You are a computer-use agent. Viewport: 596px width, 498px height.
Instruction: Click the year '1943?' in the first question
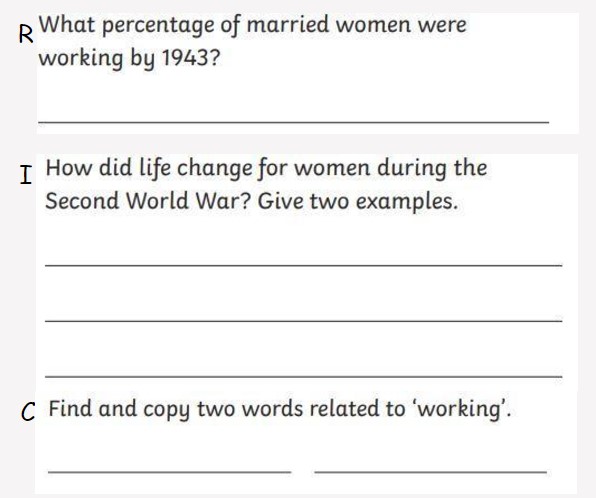coord(191,58)
